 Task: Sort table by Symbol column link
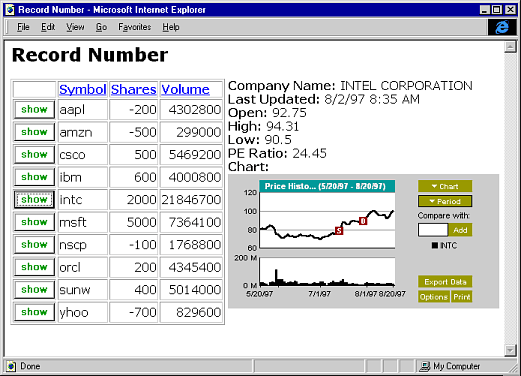point(83,89)
